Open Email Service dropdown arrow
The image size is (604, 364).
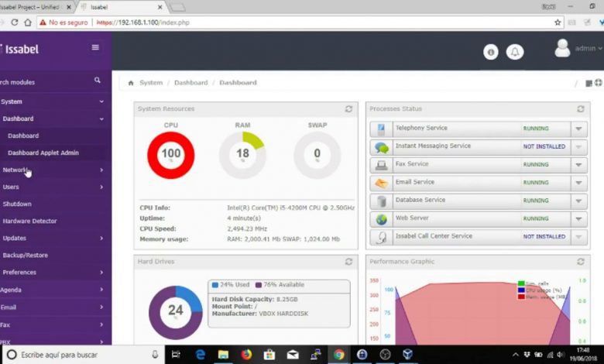click(x=578, y=183)
